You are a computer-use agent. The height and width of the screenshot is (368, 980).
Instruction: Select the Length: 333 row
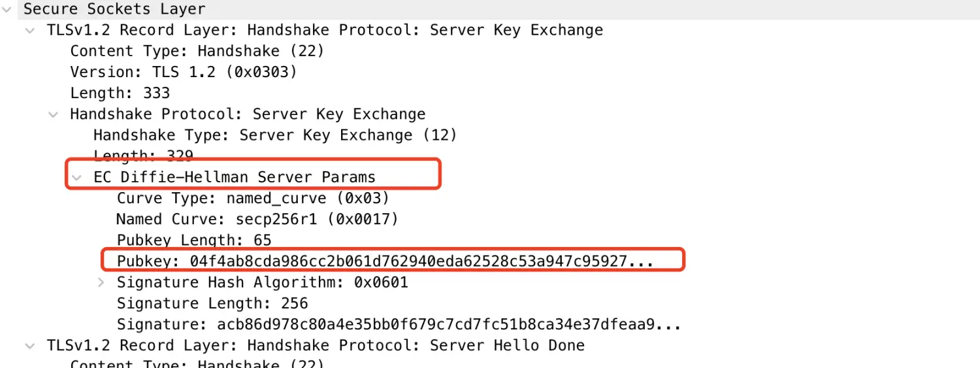click(120, 93)
